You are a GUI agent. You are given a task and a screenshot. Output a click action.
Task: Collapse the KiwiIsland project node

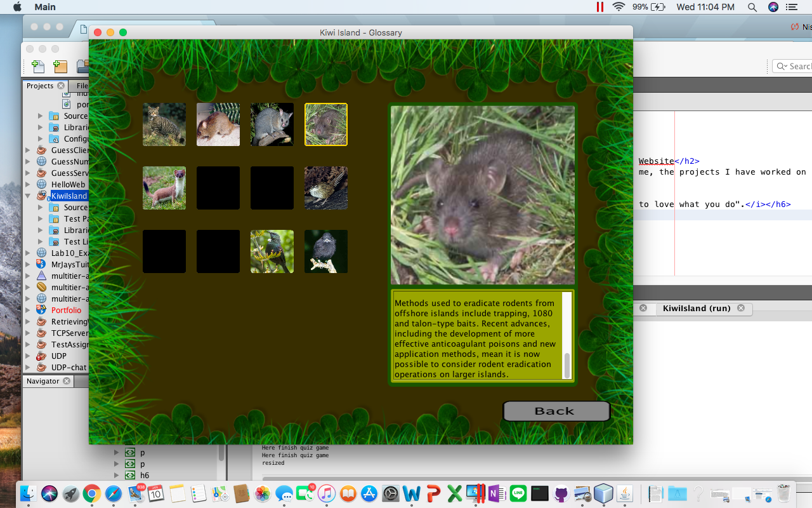[28, 196]
